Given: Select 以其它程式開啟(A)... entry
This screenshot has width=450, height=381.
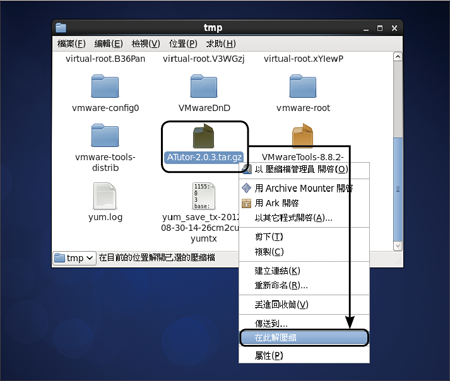Looking at the screenshot, I should click(304, 218).
